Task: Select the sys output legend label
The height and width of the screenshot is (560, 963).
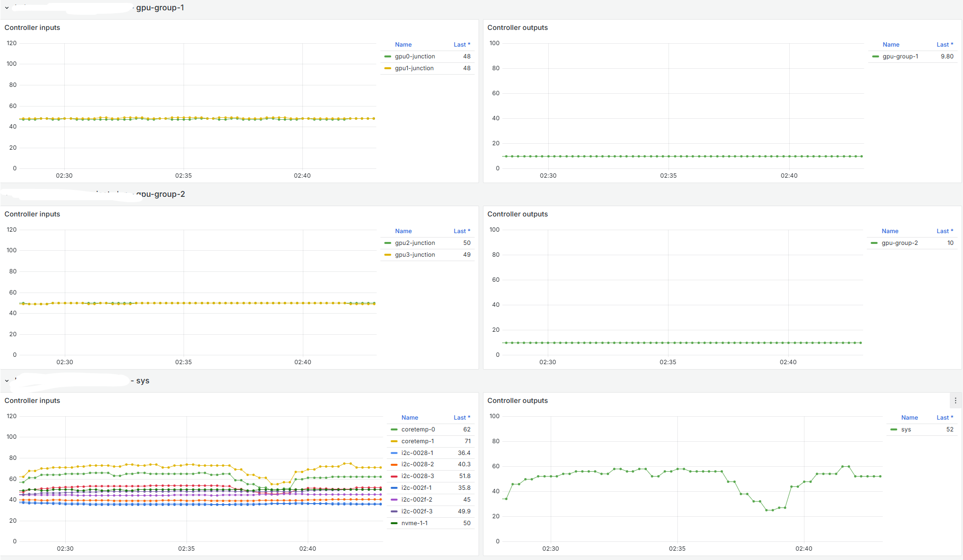Action: tap(906, 429)
